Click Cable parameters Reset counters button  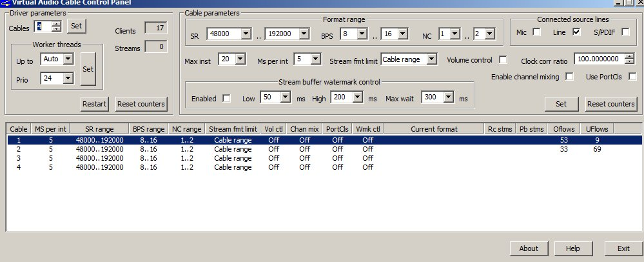coord(610,104)
